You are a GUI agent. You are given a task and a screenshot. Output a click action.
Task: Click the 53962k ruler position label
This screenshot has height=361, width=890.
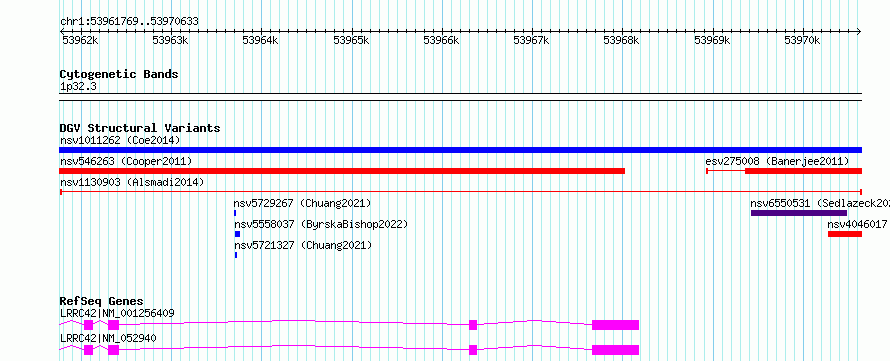point(80,40)
